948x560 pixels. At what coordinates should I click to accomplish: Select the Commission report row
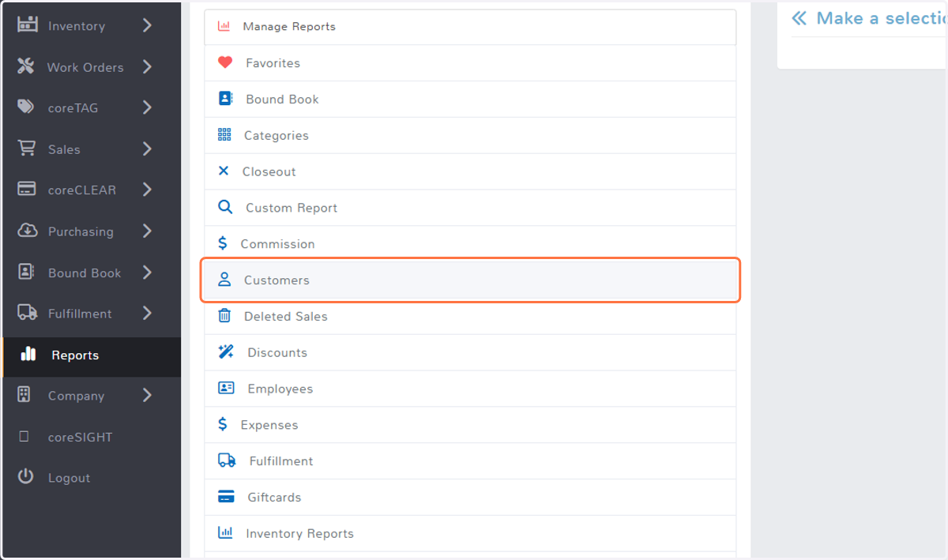point(470,244)
